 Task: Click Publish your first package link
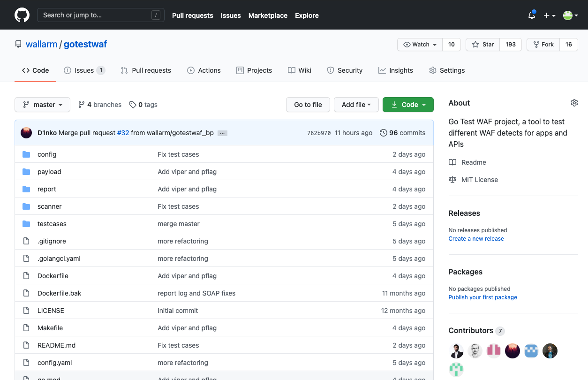483,297
